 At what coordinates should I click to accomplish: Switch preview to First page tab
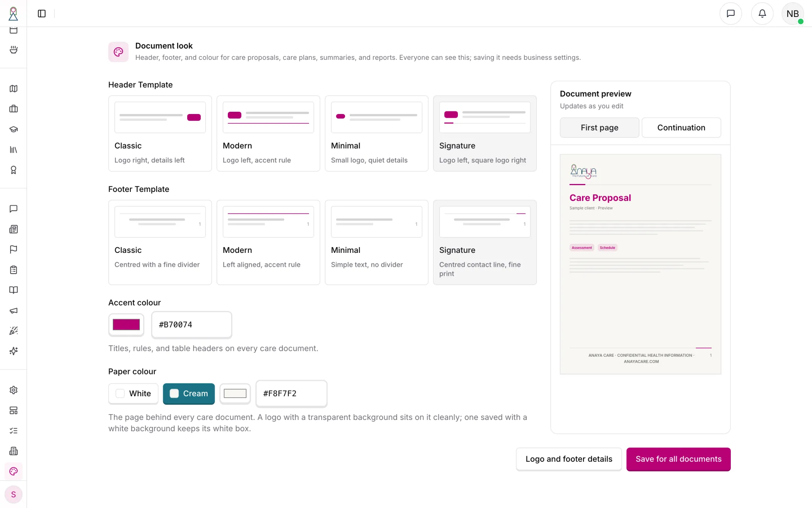click(x=599, y=128)
